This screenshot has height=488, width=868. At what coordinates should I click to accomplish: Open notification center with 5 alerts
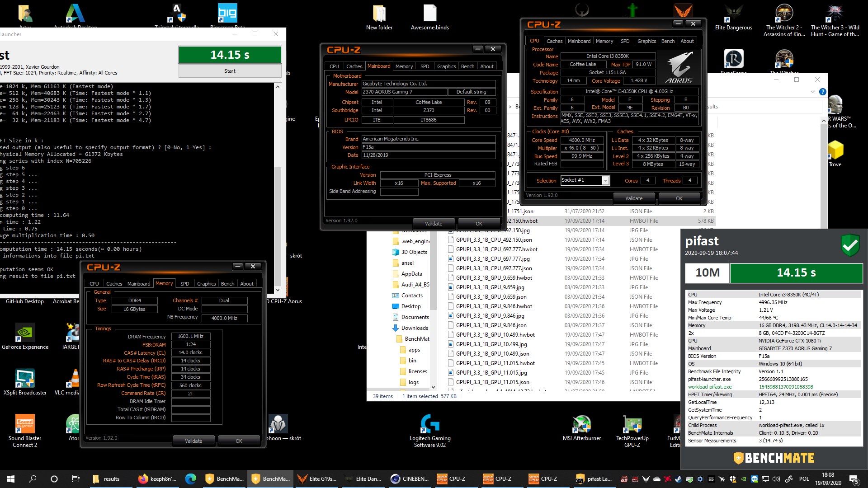pyautogui.click(x=854, y=479)
